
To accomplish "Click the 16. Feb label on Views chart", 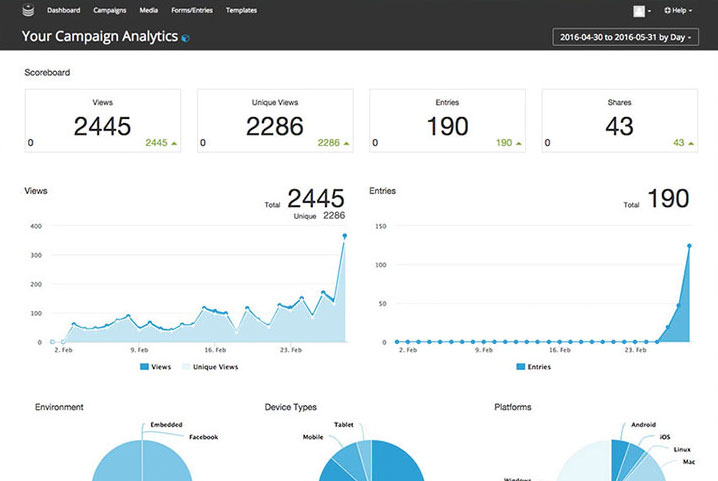I will point(215,350).
